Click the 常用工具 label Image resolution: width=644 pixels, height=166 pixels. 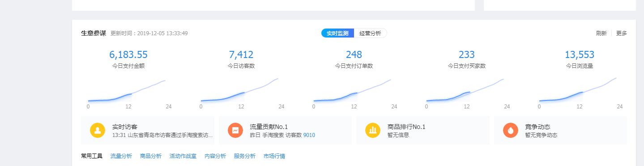(92, 156)
